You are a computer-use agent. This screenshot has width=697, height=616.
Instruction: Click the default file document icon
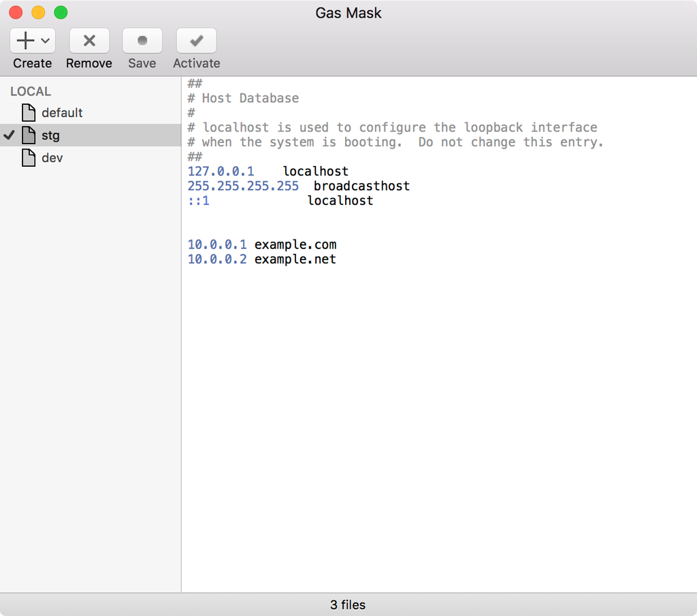coord(29,112)
